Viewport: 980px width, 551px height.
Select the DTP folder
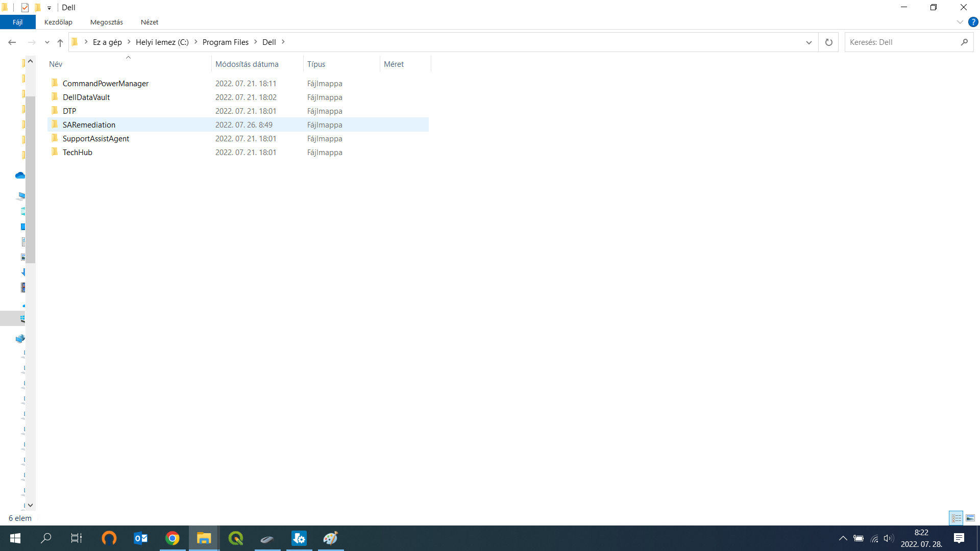[238, 111]
